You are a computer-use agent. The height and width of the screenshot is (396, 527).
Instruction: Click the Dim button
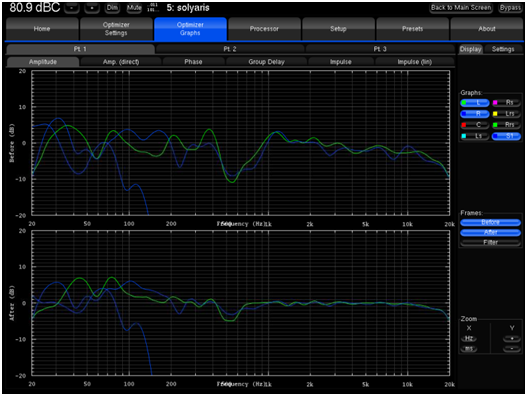click(112, 8)
